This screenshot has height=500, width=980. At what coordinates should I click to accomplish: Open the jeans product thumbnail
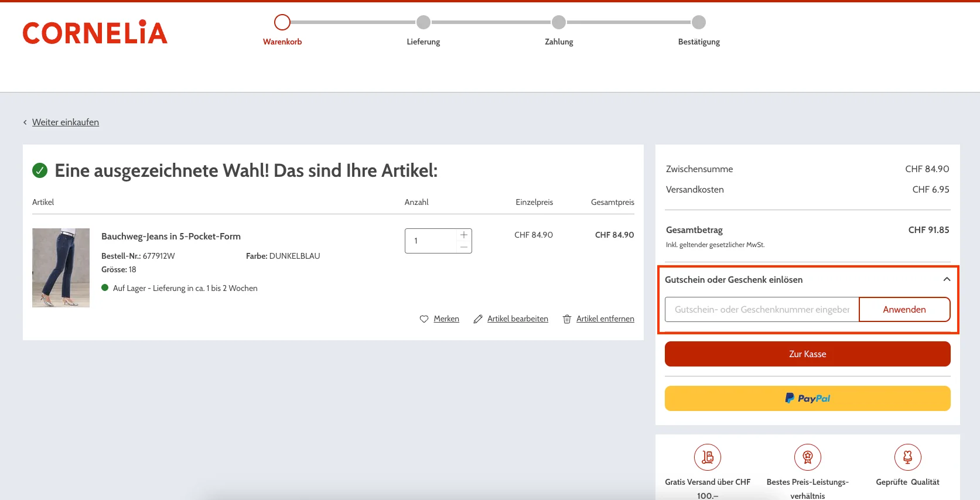61,268
